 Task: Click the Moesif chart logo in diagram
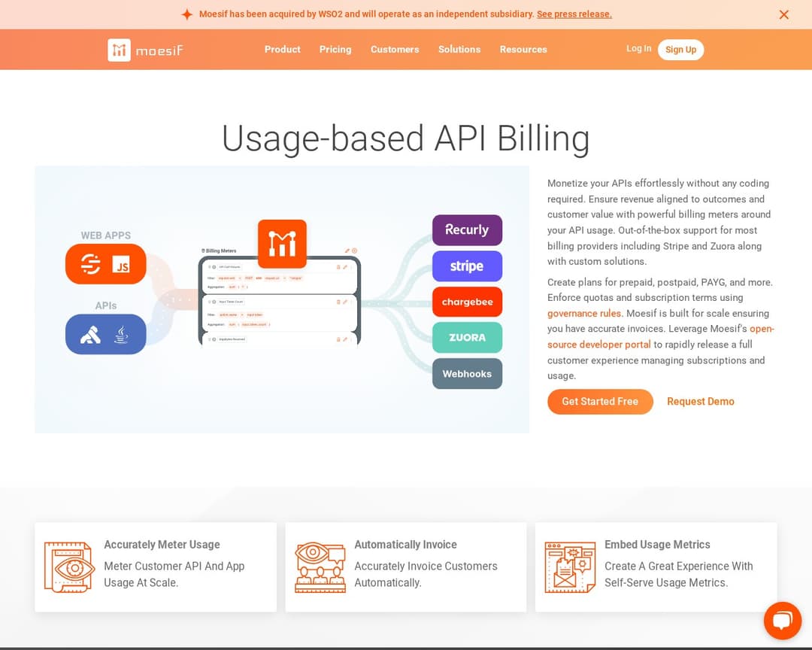coord(282,244)
